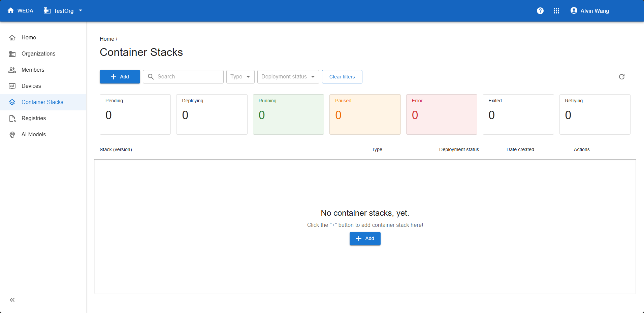This screenshot has height=313, width=644.
Task: Click the Type column header
Action: point(377,149)
